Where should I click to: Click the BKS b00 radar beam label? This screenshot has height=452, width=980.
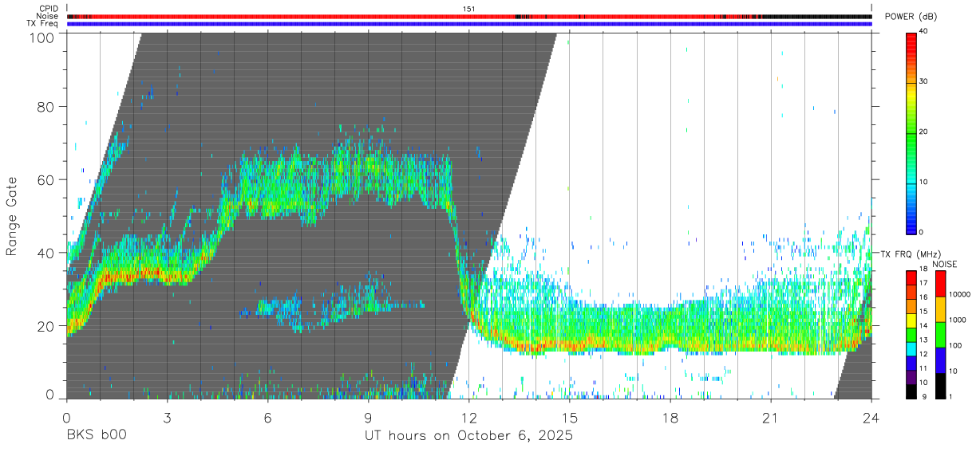pyautogui.click(x=97, y=437)
